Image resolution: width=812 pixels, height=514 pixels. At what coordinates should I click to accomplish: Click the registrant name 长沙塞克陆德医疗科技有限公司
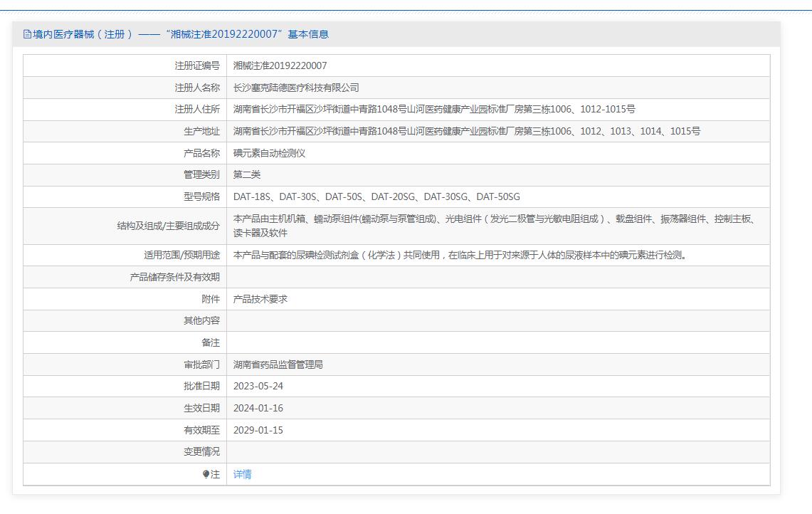tap(296, 88)
